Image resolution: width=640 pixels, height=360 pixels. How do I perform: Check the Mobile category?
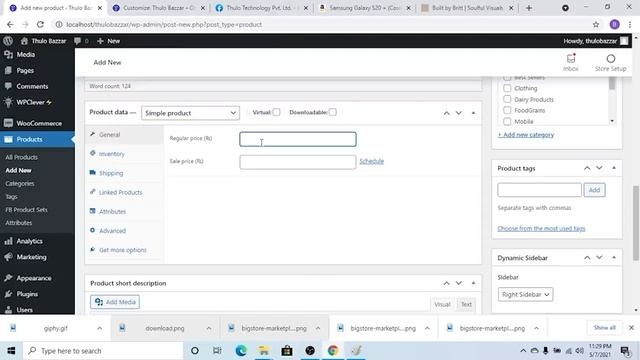pos(507,121)
